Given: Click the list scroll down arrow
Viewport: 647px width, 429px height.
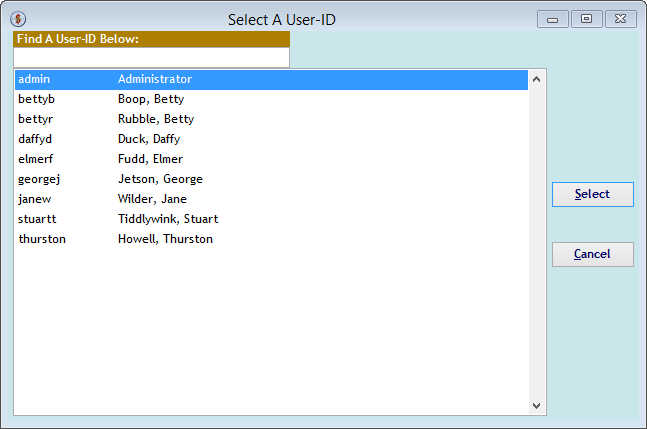Looking at the screenshot, I should pos(536,405).
